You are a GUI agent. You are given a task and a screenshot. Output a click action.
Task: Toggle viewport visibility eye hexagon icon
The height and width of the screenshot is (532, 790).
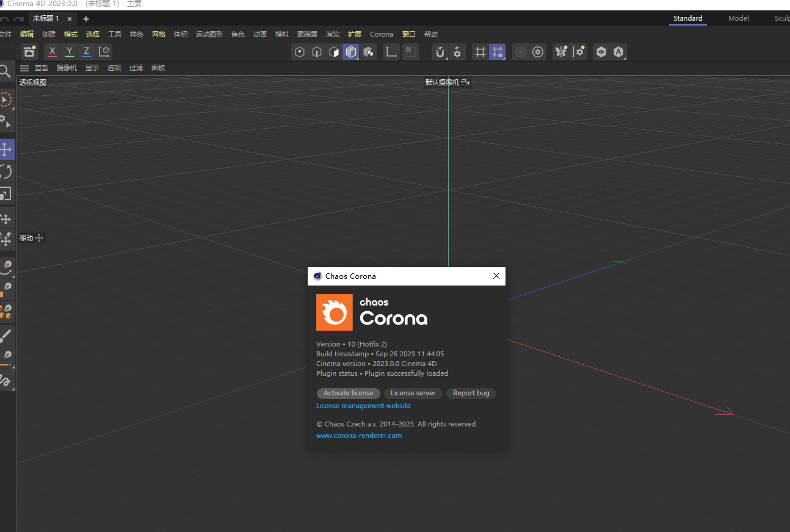pyautogui.click(x=601, y=52)
